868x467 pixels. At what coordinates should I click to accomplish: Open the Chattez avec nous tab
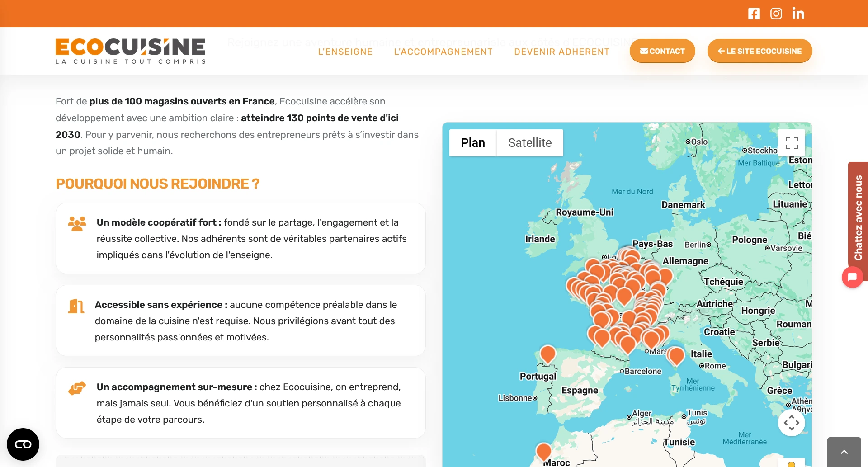pos(858,218)
